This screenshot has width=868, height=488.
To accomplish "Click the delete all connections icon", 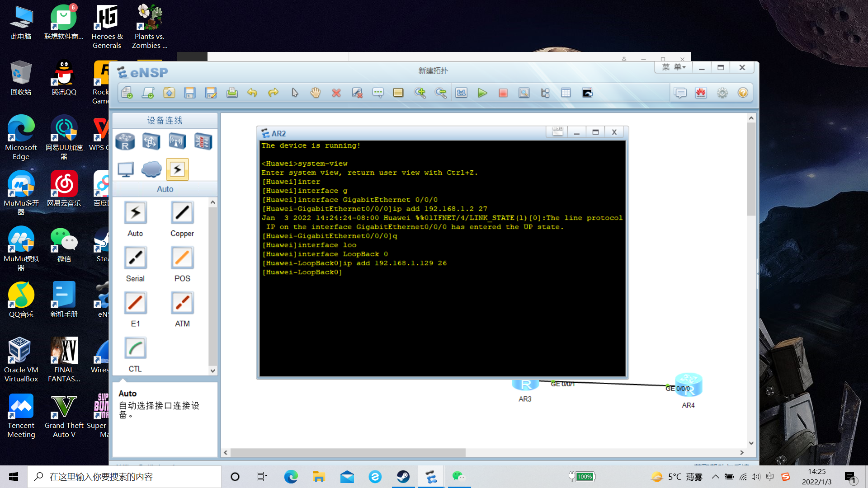I will [357, 93].
